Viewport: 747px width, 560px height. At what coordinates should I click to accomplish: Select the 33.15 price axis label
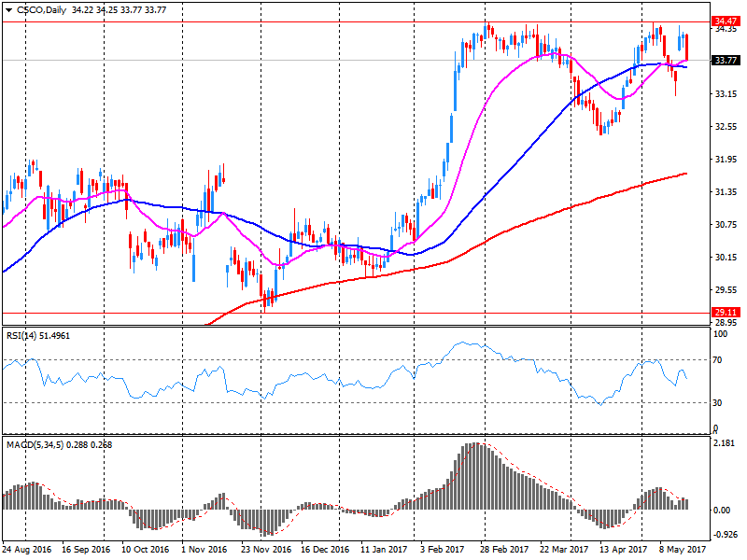(726, 94)
